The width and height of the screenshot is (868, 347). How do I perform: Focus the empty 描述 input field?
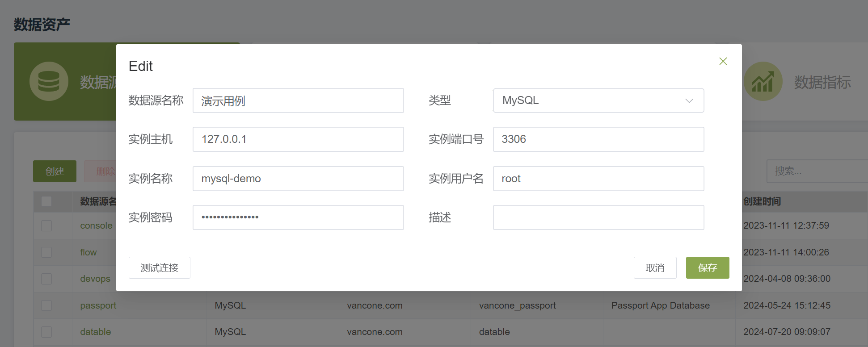point(598,217)
